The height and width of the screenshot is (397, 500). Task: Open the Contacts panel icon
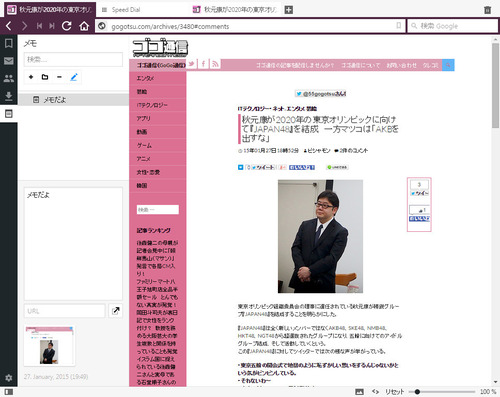point(9,78)
